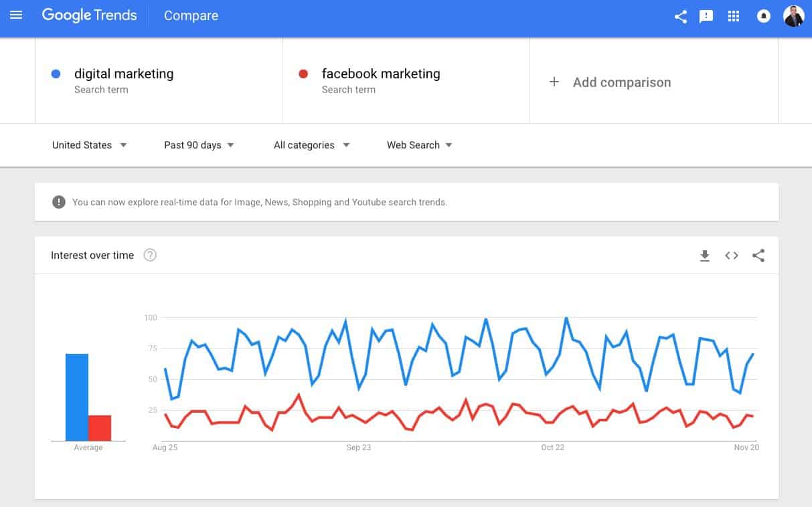The image size is (812, 507).
Task: Click the user profile avatar
Action: click(793, 16)
